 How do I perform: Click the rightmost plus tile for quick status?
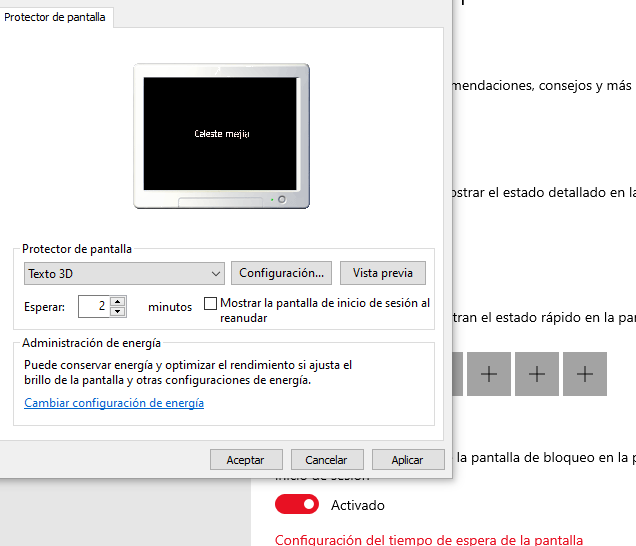585,374
